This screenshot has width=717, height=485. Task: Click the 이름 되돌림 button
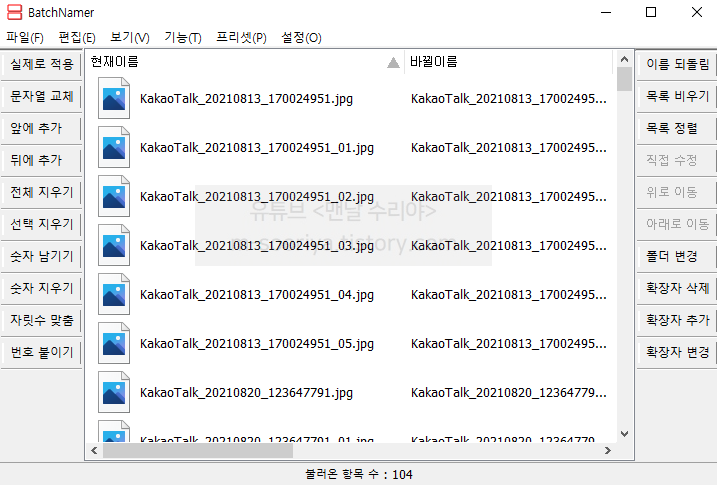pyautogui.click(x=677, y=64)
